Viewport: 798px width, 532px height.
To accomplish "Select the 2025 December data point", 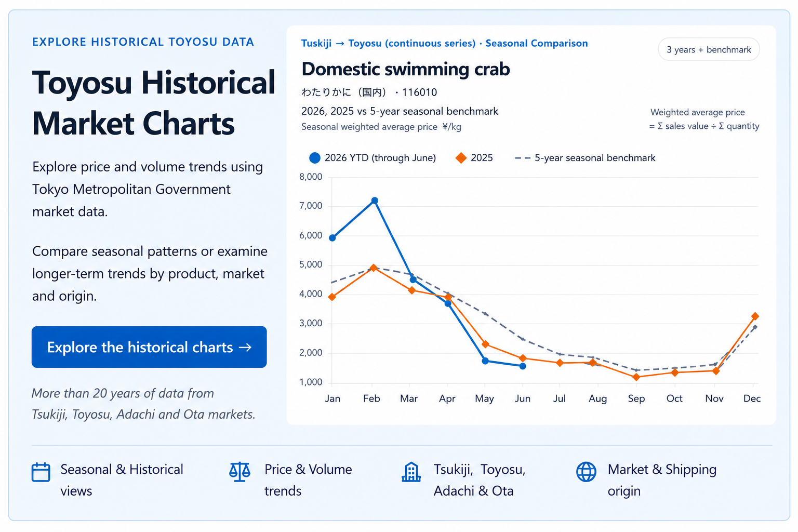I will (x=755, y=316).
